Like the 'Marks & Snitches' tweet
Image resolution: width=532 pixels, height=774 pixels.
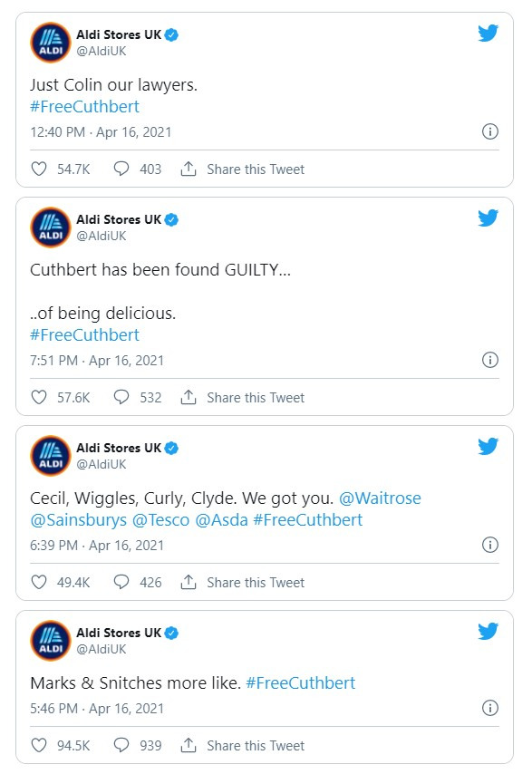39,745
